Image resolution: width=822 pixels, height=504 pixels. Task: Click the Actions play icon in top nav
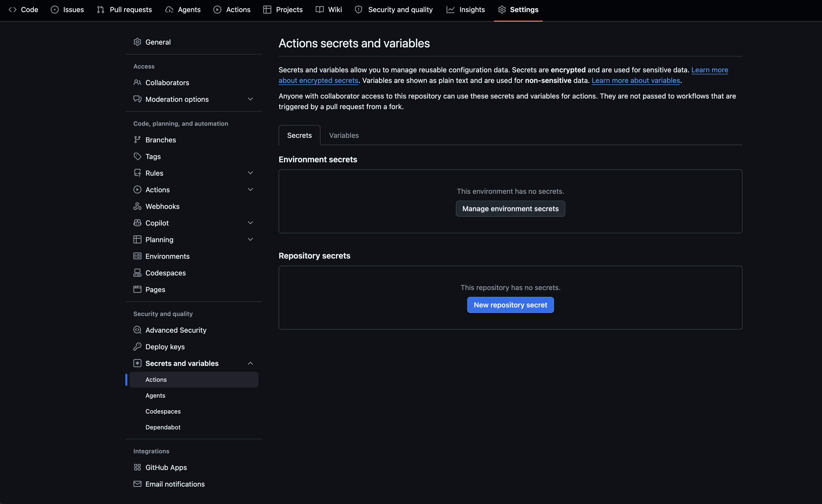click(x=217, y=10)
